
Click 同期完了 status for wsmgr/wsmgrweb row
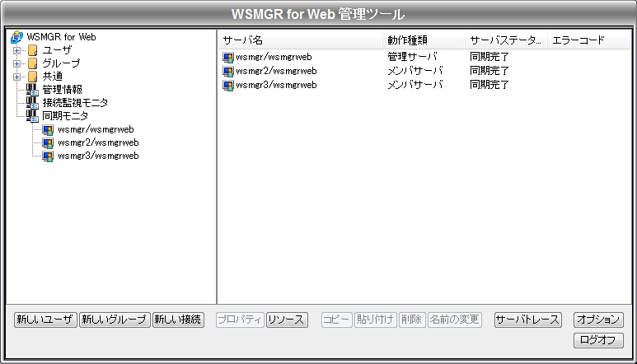point(489,57)
